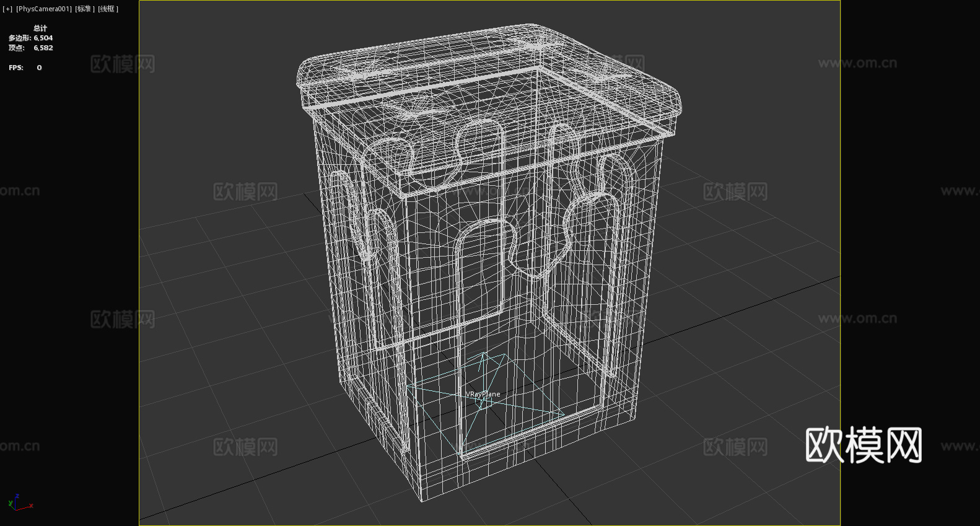
Task: Click the XYZ axis tripod icon
Action: (x=20, y=502)
